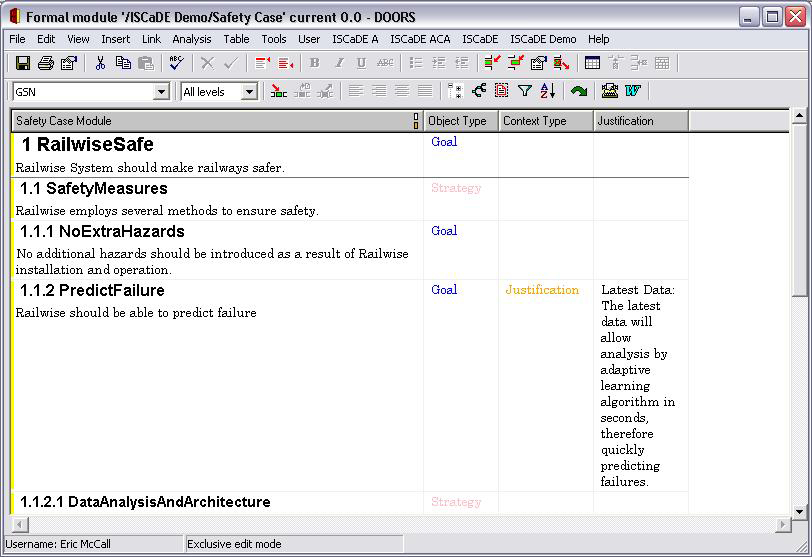Open the Insert menu
Image resolution: width=812 pixels, height=557 pixels.
(x=115, y=39)
